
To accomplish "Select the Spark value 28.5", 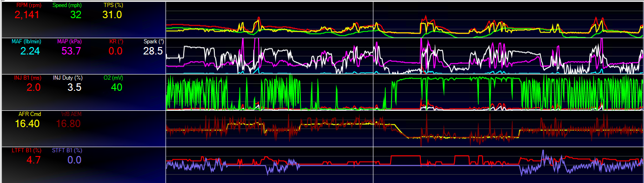I will (153, 51).
